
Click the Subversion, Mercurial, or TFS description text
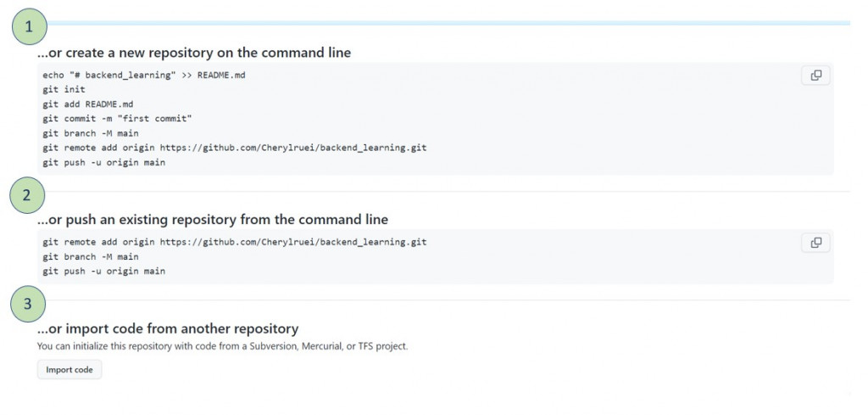[222, 346]
